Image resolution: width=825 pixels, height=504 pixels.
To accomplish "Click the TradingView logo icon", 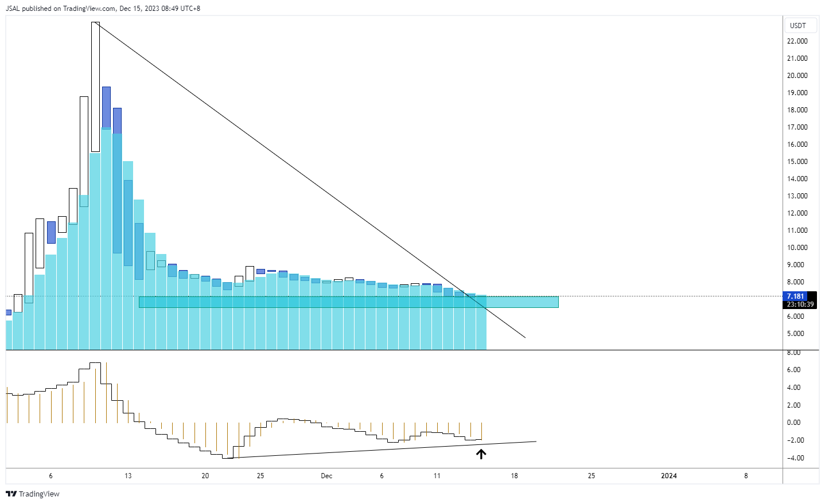I will [11, 494].
